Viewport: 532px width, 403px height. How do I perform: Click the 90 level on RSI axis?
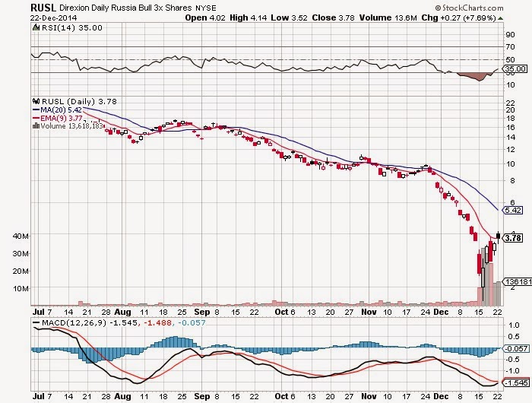click(x=510, y=35)
